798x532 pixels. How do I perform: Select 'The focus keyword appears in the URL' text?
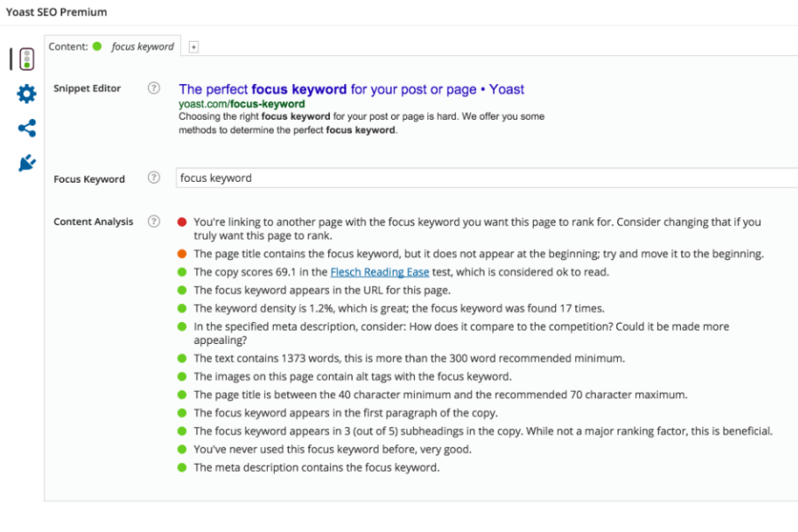pos(322,290)
